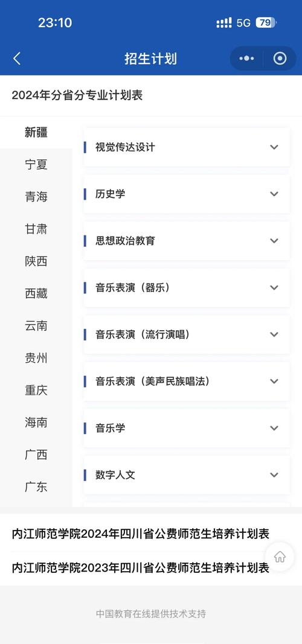The image size is (302, 644).
Task: Tap the cellular signal bars icon
Action: pos(224,22)
